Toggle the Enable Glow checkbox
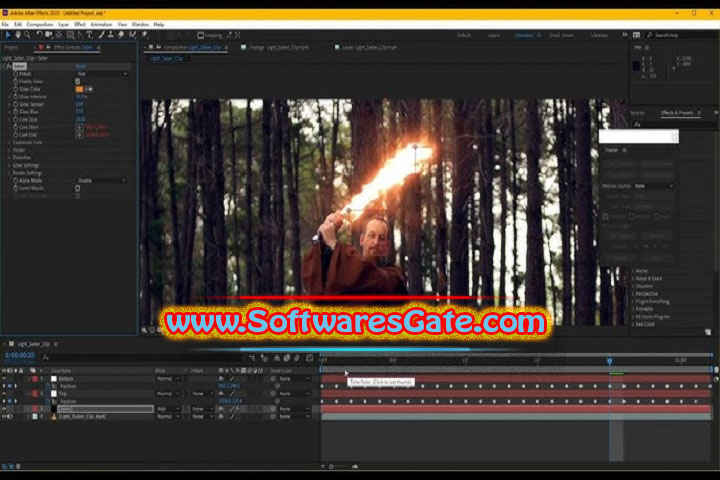The width and height of the screenshot is (720, 480). coord(78,81)
